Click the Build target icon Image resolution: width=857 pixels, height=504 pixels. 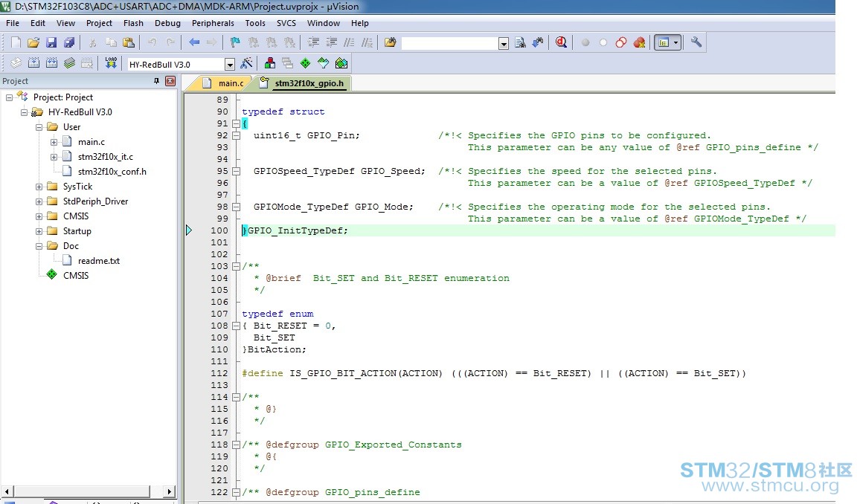(x=34, y=63)
